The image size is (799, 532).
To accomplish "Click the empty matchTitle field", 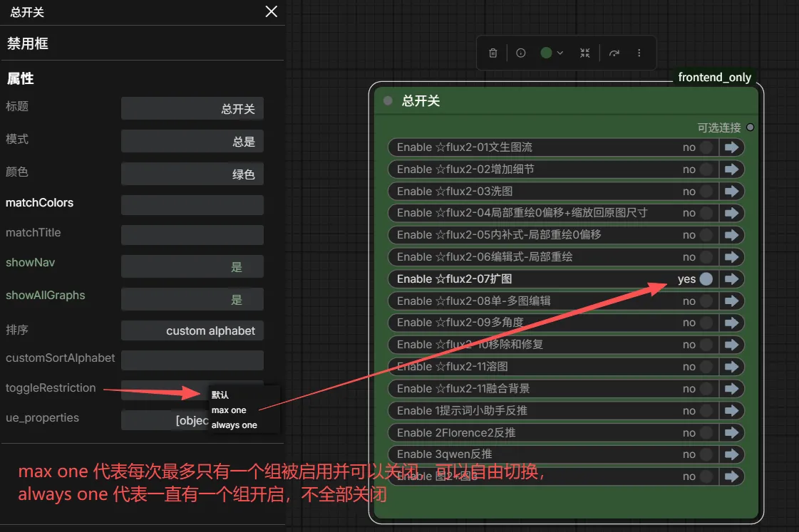I will 192,235.
